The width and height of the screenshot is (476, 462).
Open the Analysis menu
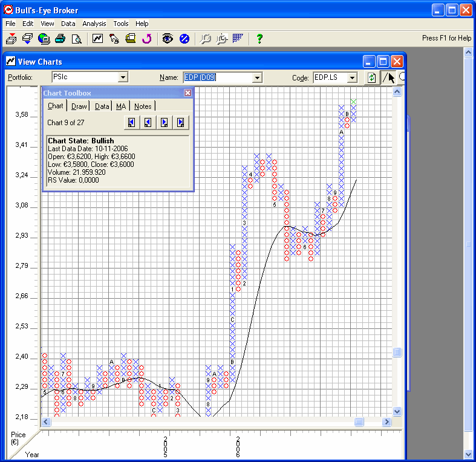94,24
